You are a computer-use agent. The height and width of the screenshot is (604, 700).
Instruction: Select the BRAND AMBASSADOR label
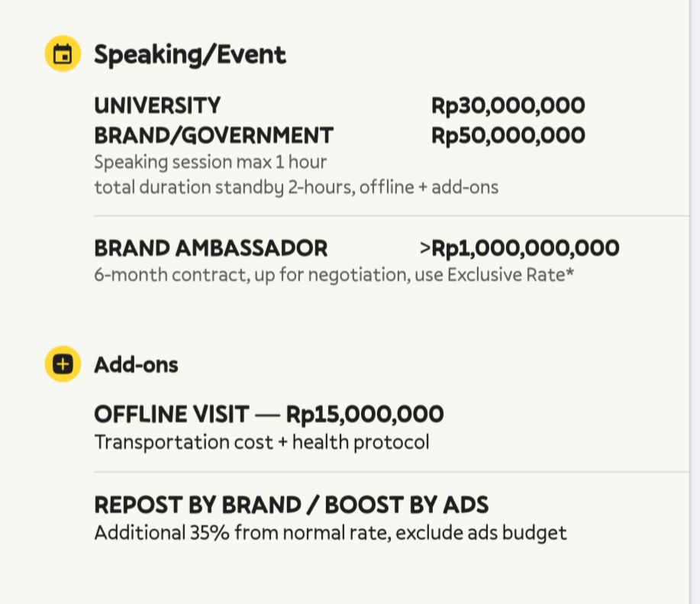coord(211,248)
